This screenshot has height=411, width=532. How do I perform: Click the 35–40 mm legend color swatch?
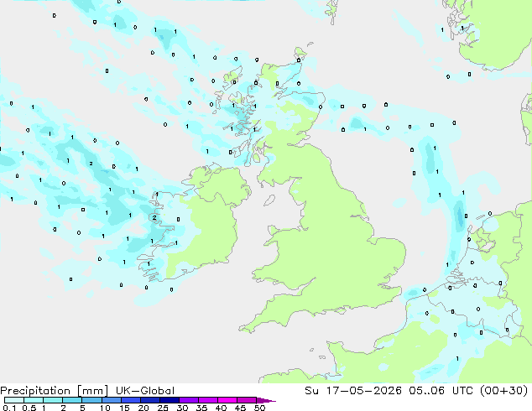pos(208,400)
